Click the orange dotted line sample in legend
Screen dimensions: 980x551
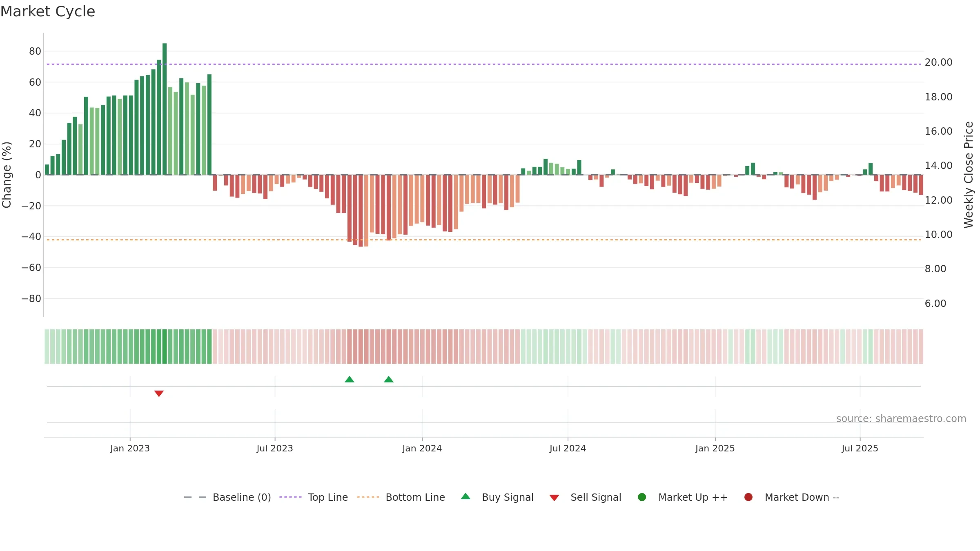point(368,497)
